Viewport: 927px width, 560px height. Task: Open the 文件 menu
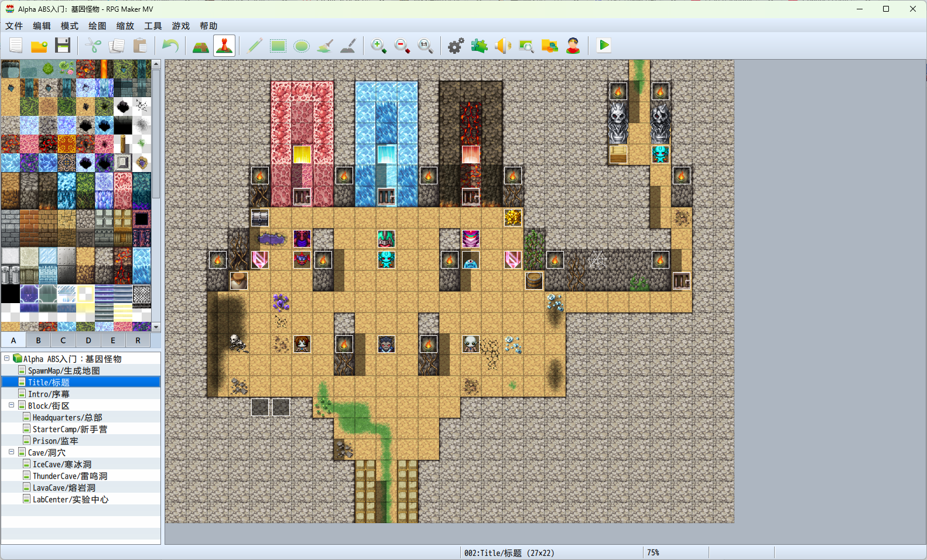pyautogui.click(x=14, y=26)
